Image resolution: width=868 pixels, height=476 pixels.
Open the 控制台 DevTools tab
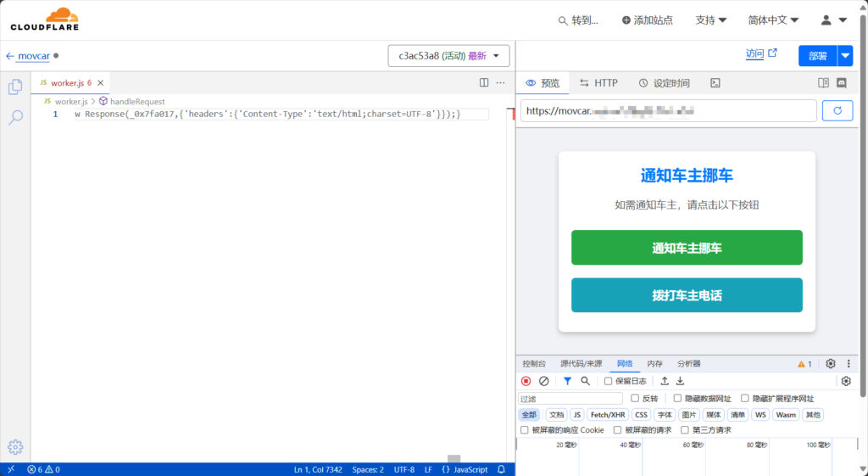pyautogui.click(x=534, y=363)
